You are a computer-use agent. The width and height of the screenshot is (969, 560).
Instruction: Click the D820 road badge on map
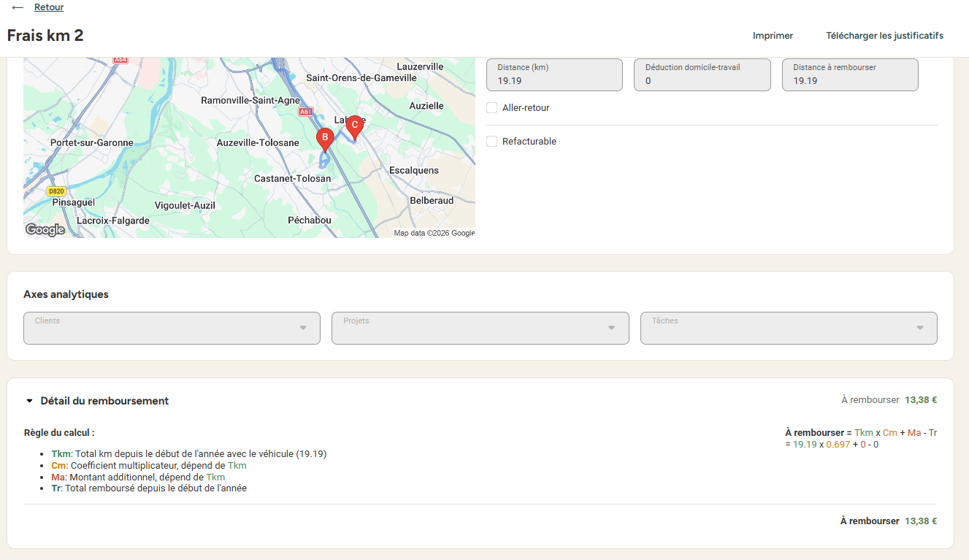click(56, 191)
